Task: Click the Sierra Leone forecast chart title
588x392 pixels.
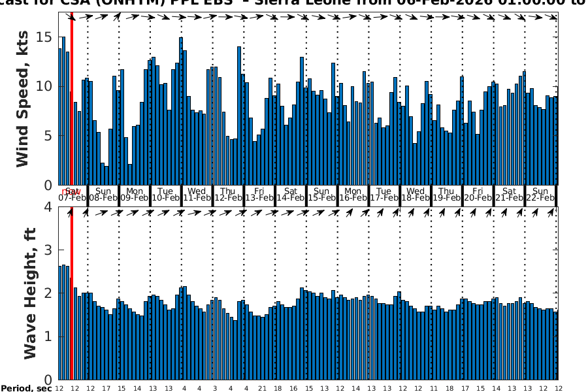Action: point(294,4)
